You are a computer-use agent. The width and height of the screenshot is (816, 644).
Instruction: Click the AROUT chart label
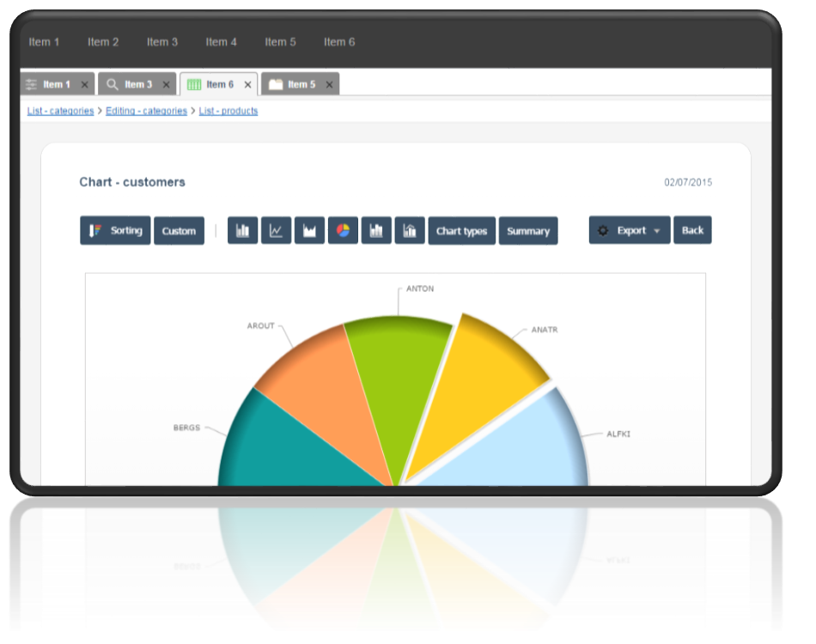(261, 325)
